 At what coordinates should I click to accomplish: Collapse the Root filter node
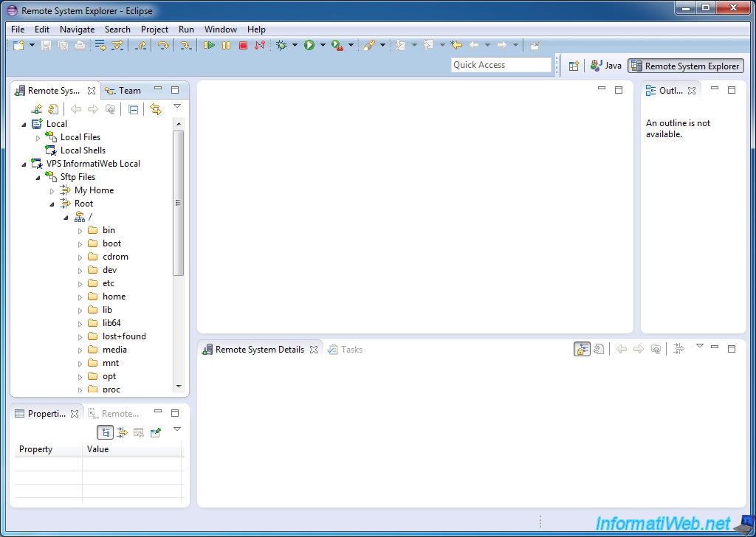point(52,204)
